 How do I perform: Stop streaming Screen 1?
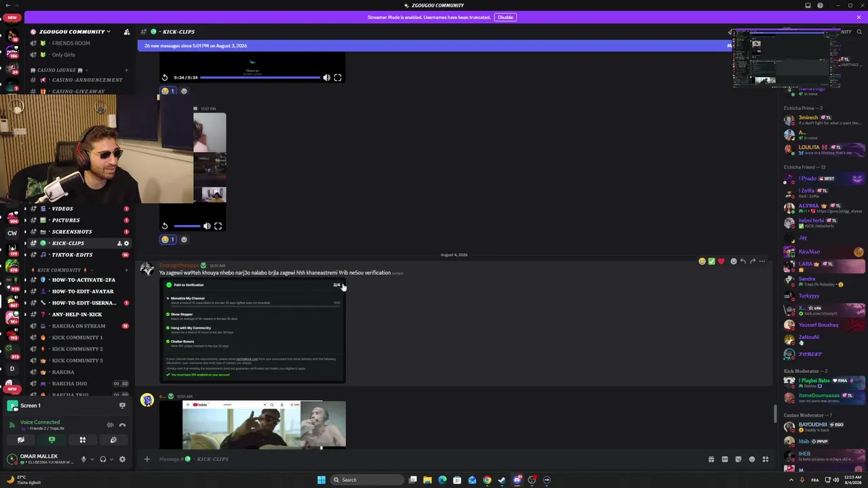[x=122, y=405]
